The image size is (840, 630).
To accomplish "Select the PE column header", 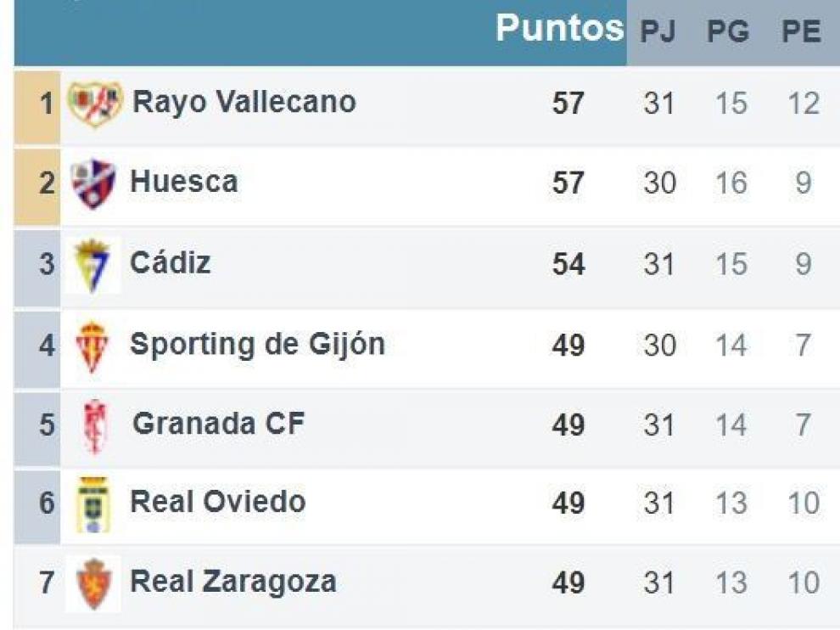I will tap(802, 31).
